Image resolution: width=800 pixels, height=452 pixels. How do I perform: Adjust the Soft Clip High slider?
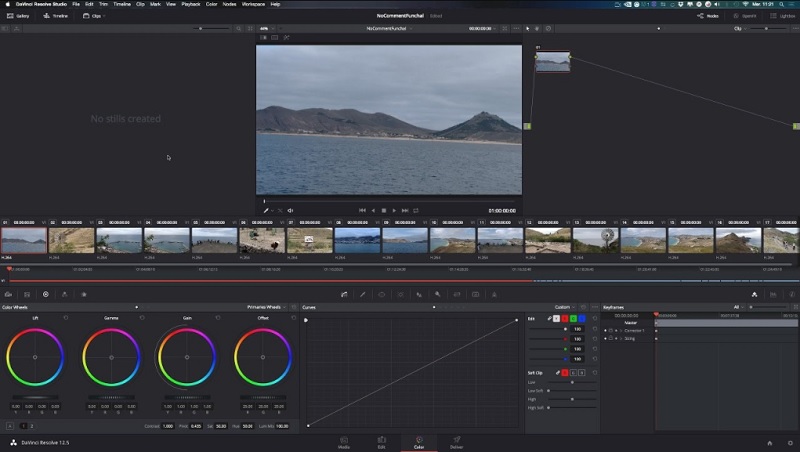[572, 399]
